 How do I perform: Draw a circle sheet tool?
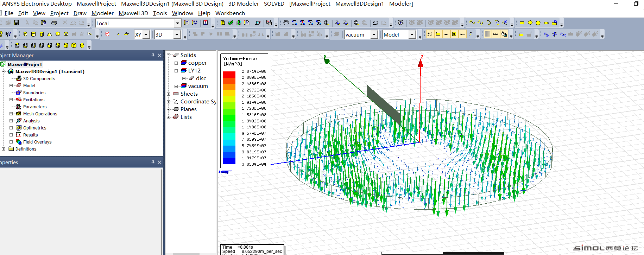pyautogui.click(x=530, y=23)
